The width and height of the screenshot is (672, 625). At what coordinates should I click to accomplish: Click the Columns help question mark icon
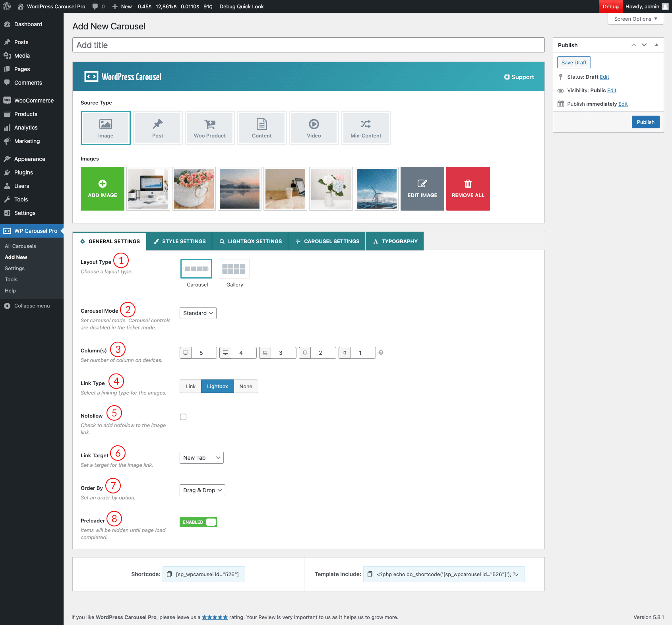381,352
